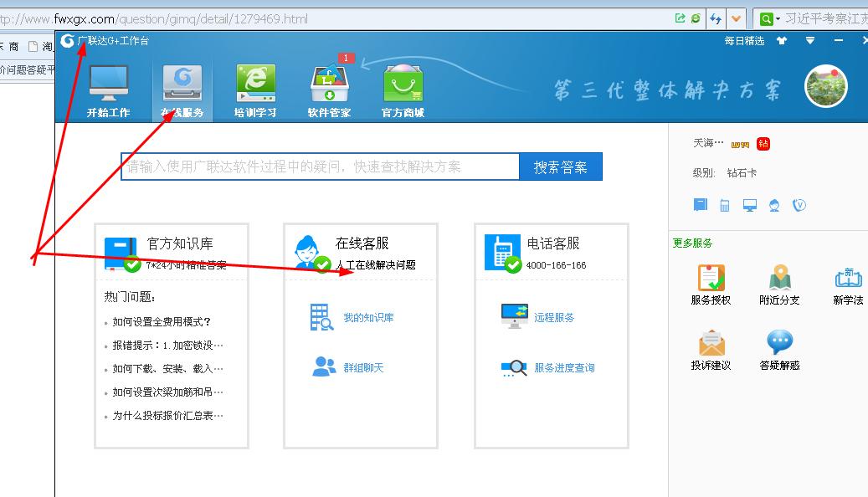
Task: Open hot question 如何下载、安装、载入…
Action: click(167, 369)
